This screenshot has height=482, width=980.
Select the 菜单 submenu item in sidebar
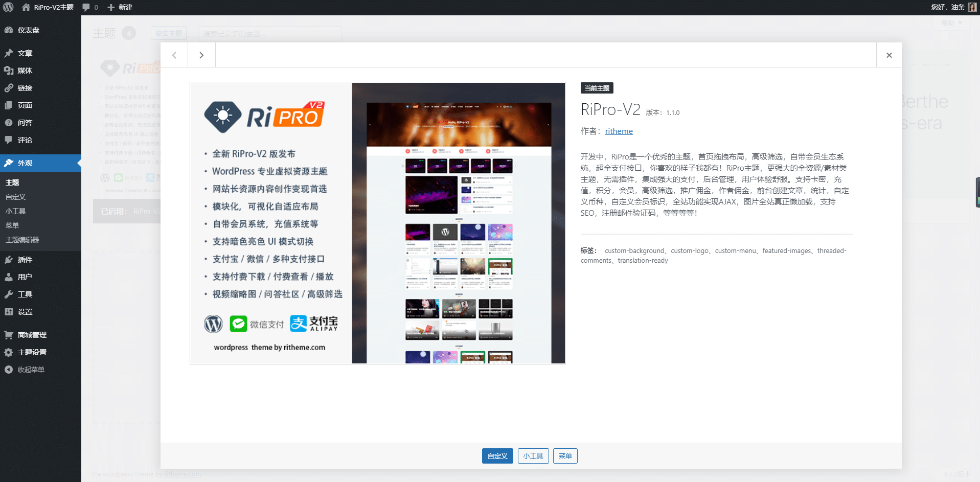(x=12, y=225)
